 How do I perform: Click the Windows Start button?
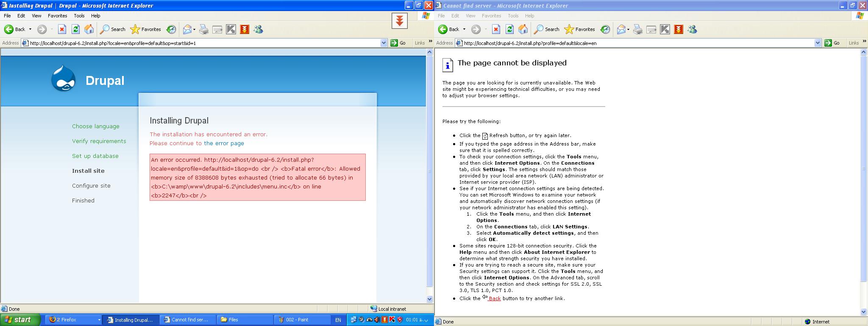click(x=20, y=320)
